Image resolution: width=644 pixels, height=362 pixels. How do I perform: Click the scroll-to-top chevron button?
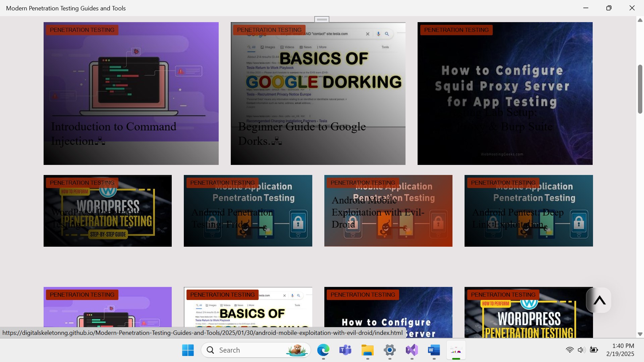(599, 300)
